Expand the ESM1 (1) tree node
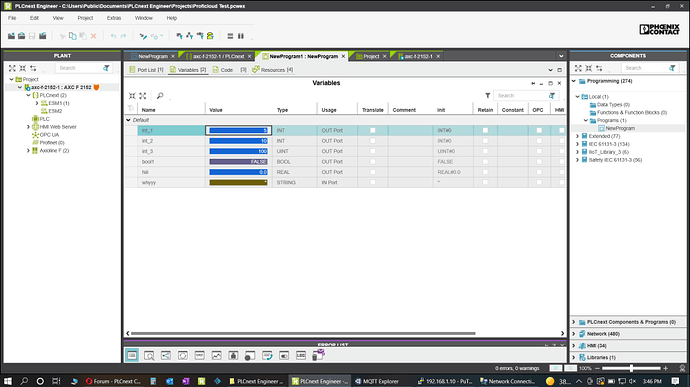Viewport: 690px width, 387px height. [37, 103]
